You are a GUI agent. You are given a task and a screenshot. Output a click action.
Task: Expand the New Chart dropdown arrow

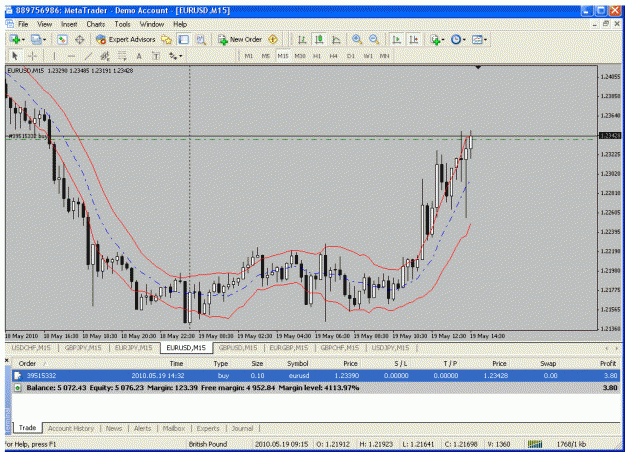click(x=23, y=40)
